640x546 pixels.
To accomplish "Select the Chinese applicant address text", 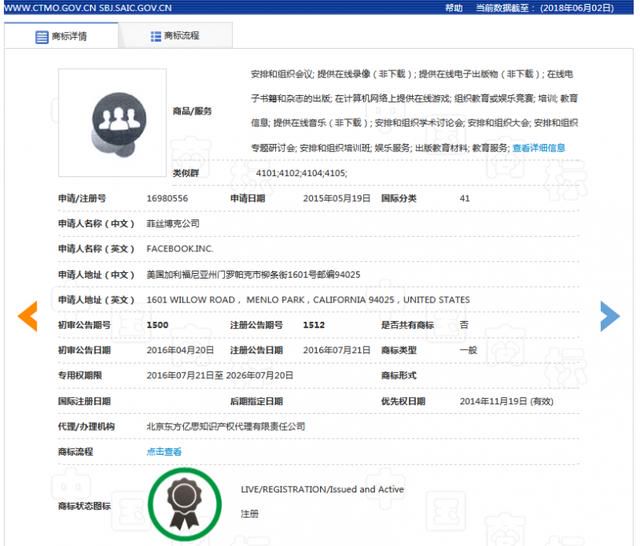I will pyautogui.click(x=253, y=275).
